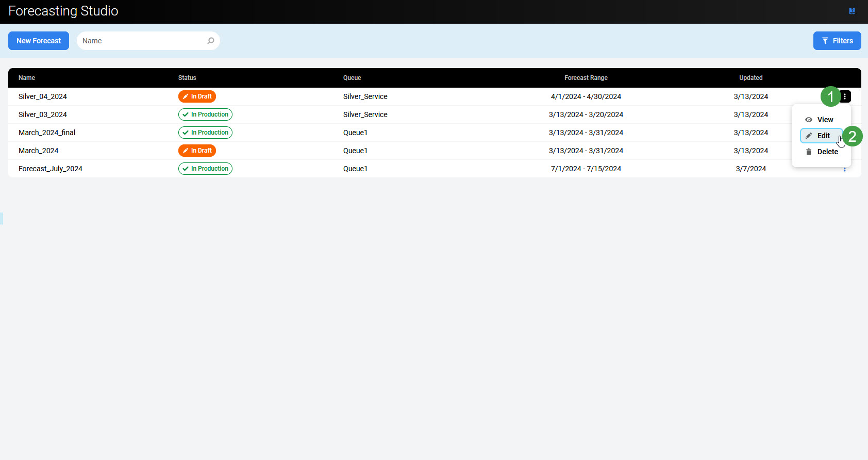868x460 pixels.
Task: Sort by the Name column header
Action: point(27,78)
